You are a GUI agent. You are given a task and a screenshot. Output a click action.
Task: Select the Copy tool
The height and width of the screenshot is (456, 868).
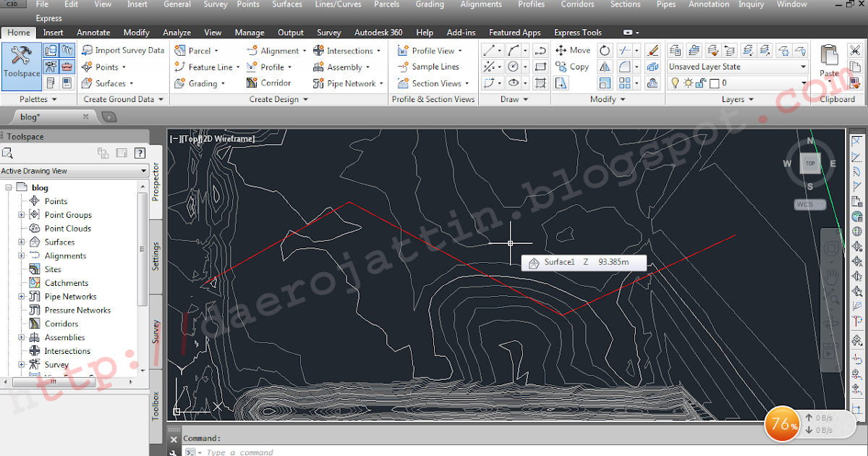(571, 66)
